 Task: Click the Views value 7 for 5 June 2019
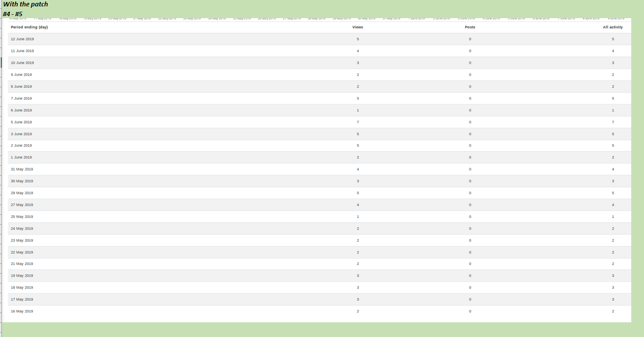(x=358, y=122)
